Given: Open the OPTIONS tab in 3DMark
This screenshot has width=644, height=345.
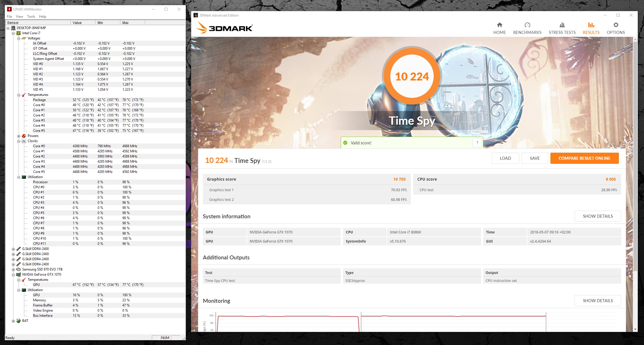Looking at the screenshot, I should point(615,29).
